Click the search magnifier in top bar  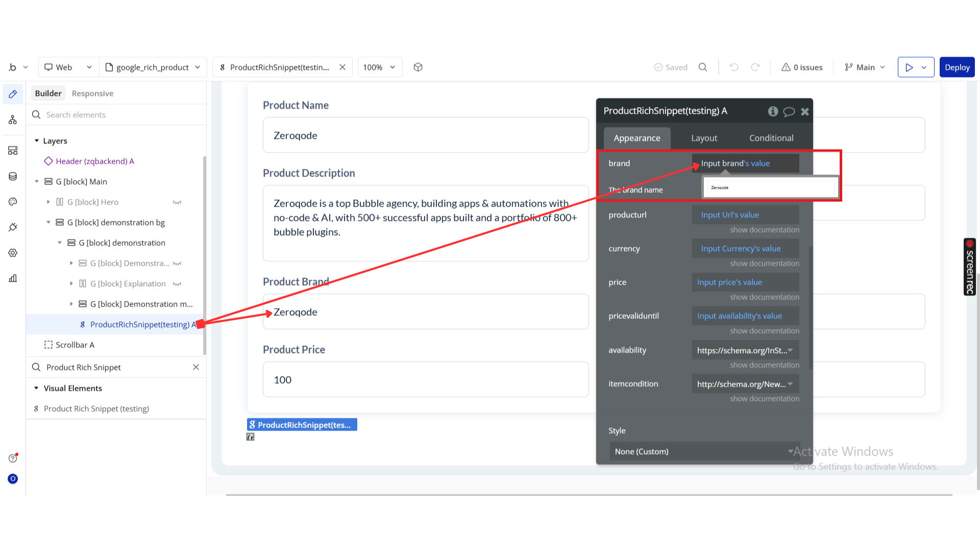pyautogui.click(x=703, y=67)
